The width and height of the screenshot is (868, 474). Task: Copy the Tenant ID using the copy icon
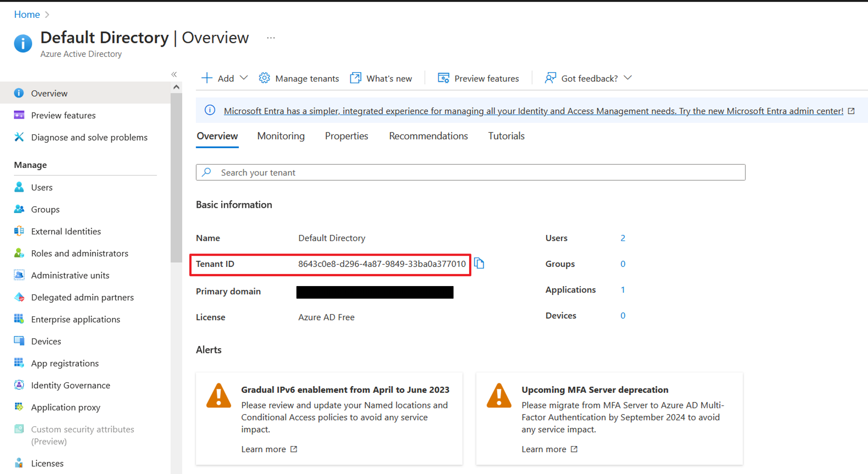[x=479, y=263]
